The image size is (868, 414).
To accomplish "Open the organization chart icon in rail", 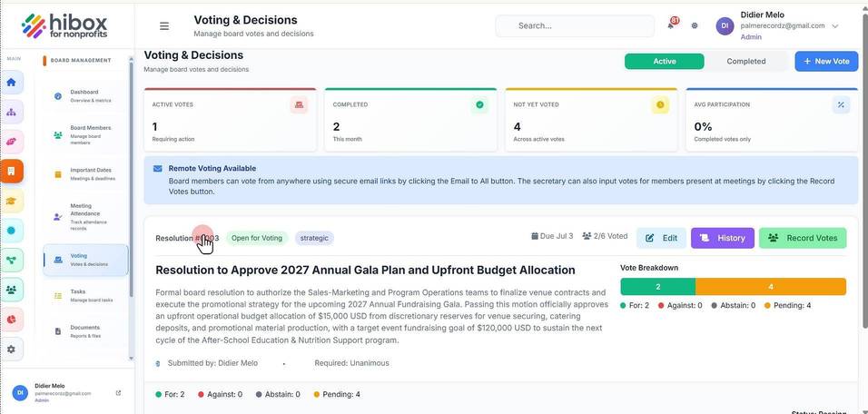I will tap(11, 113).
